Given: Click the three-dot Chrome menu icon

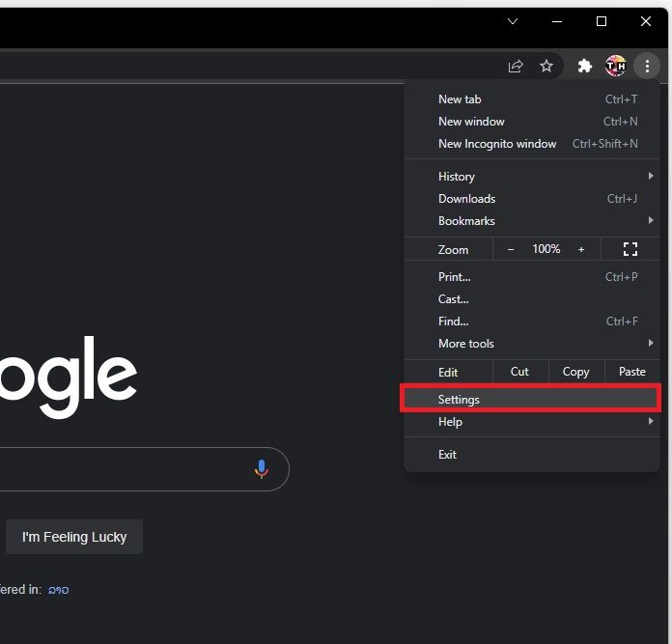Looking at the screenshot, I should (647, 66).
